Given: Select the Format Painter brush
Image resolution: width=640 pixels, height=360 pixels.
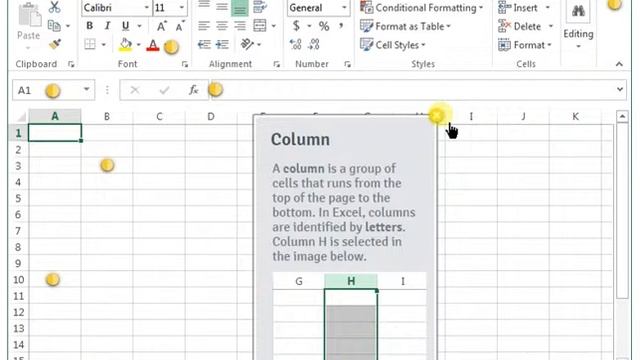Looking at the screenshot, I should point(55,44).
